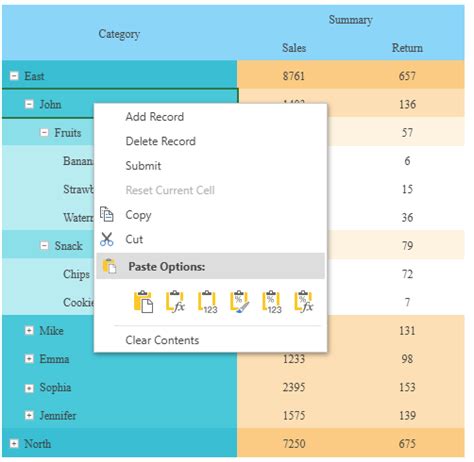Image resolution: width=474 pixels, height=462 pixels.
Task: Collapse the John group
Action: pyautogui.click(x=29, y=104)
